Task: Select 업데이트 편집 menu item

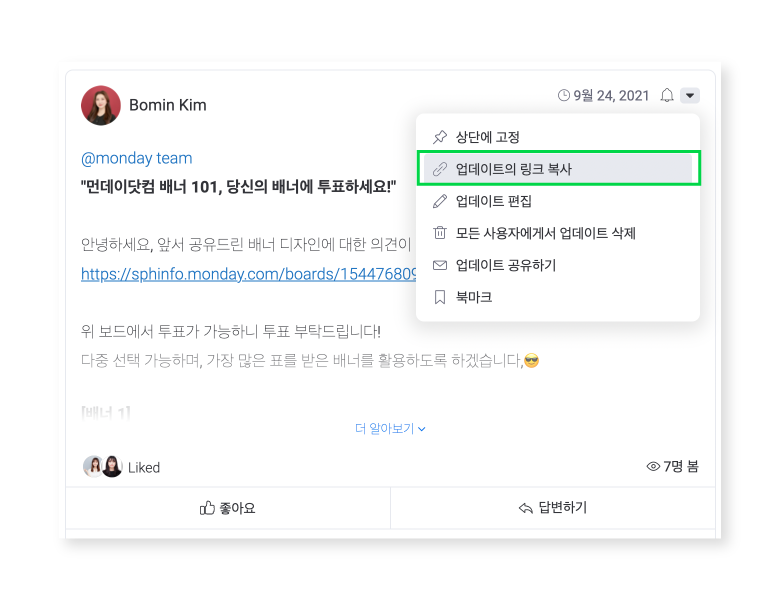Action: [x=558, y=201]
